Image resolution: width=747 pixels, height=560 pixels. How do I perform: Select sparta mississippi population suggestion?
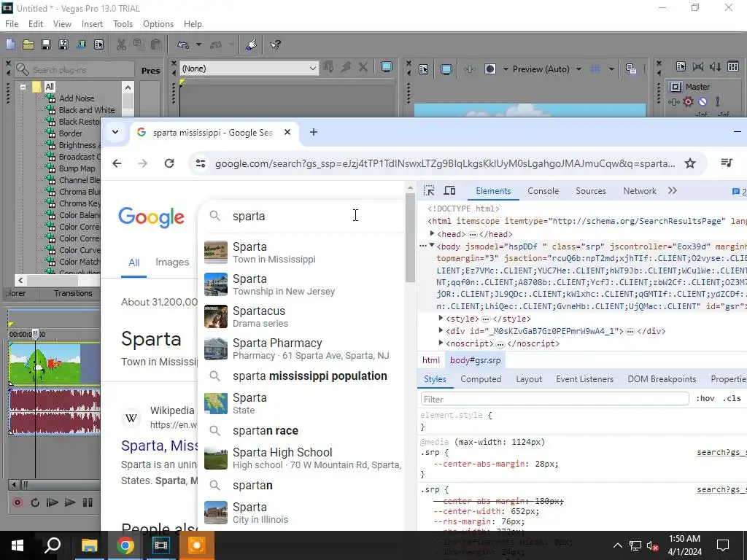(301, 376)
